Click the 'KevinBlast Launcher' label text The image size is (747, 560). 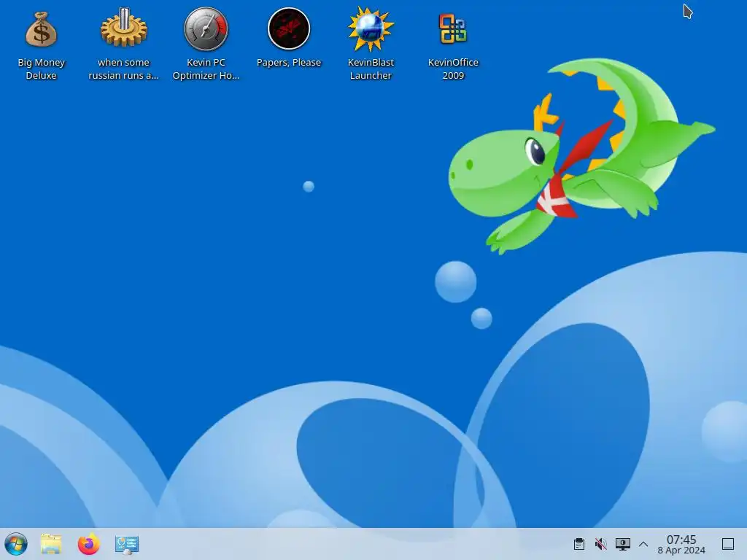click(371, 69)
